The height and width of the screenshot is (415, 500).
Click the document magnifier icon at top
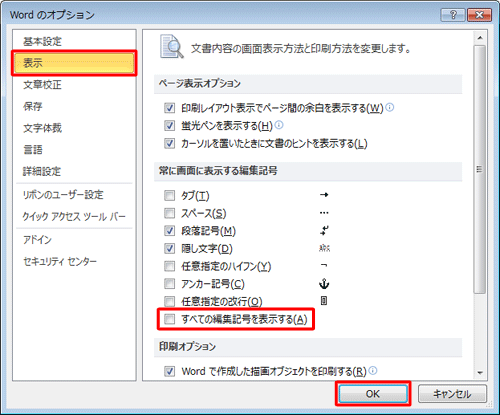(x=171, y=46)
